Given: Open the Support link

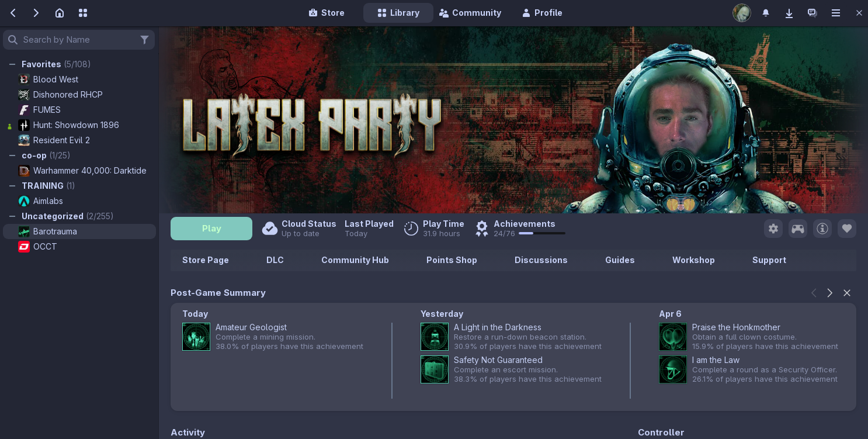Looking at the screenshot, I should [x=769, y=260].
